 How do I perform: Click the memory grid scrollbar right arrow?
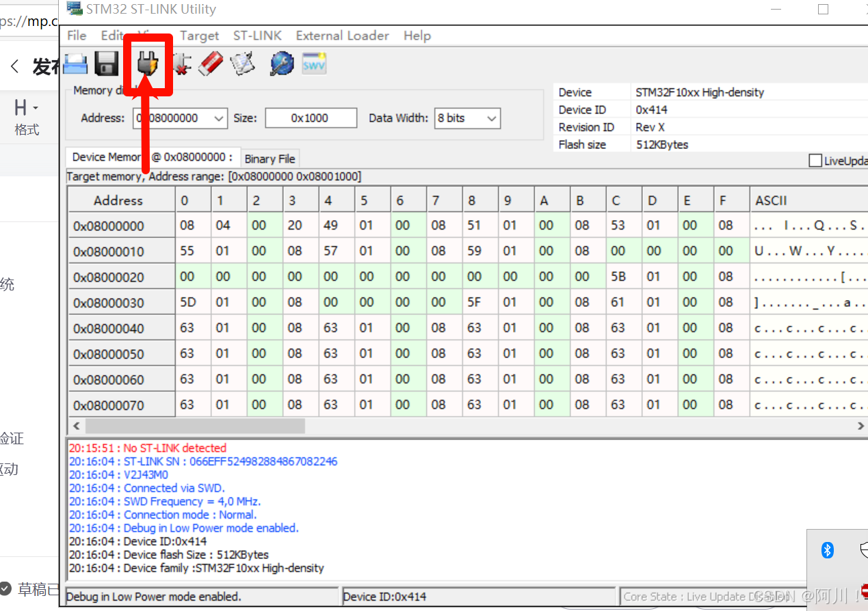(860, 426)
